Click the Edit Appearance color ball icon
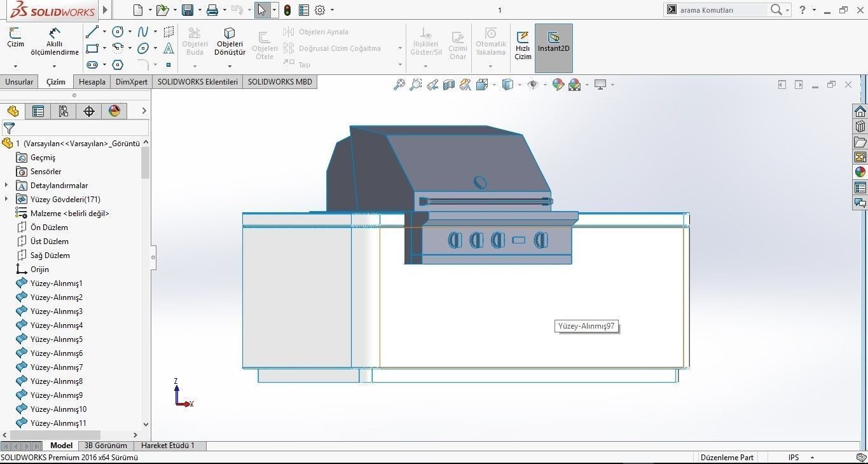The height and width of the screenshot is (464, 868). [x=558, y=85]
